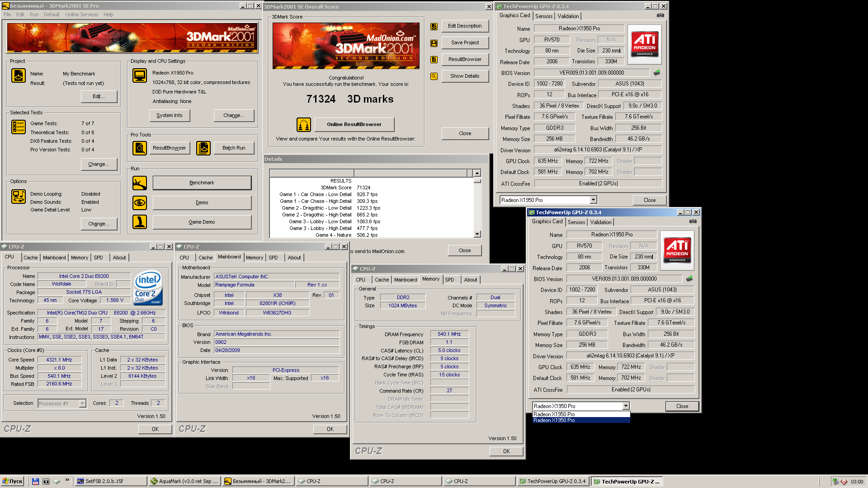Viewport: 868px width, 488px height.
Task: Click the ATI Radeon logo in upper GPU-Z window
Action: 645,44
